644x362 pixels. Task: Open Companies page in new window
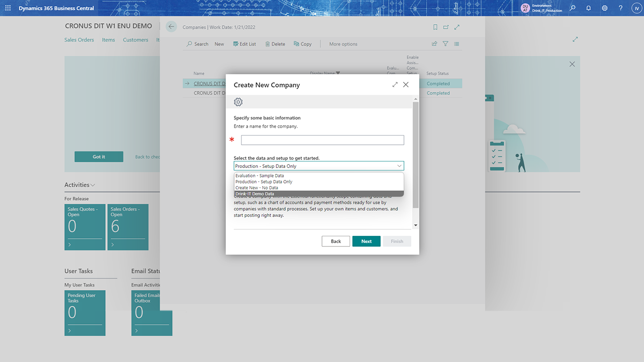(x=446, y=27)
